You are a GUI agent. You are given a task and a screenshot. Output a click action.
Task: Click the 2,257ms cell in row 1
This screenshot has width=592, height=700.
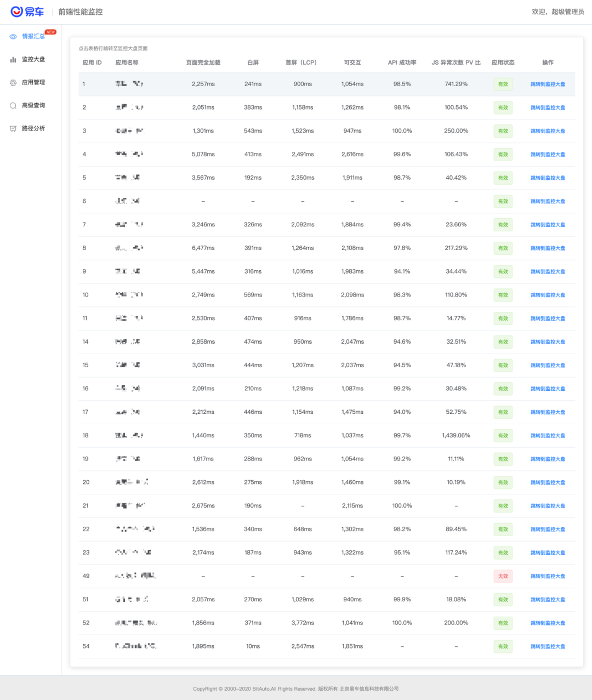click(203, 84)
